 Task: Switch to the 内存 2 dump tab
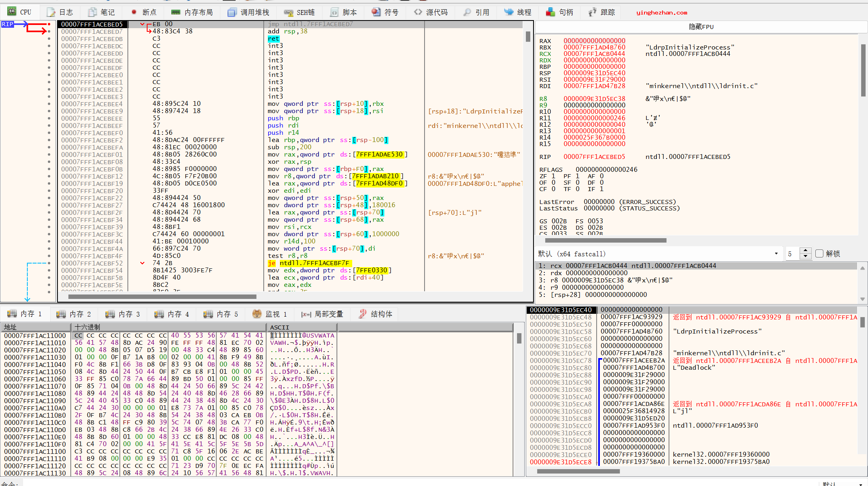(74, 314)
